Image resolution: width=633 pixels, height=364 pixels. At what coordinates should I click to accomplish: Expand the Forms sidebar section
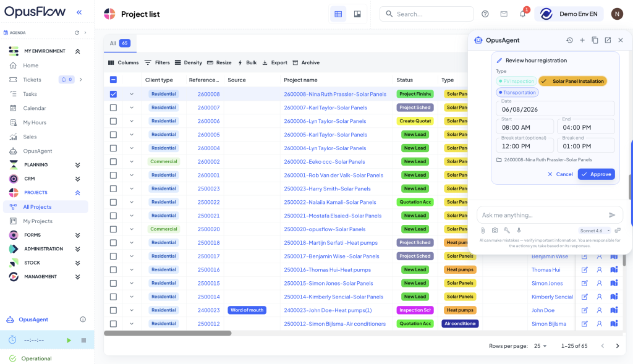(x=77, y=235)
